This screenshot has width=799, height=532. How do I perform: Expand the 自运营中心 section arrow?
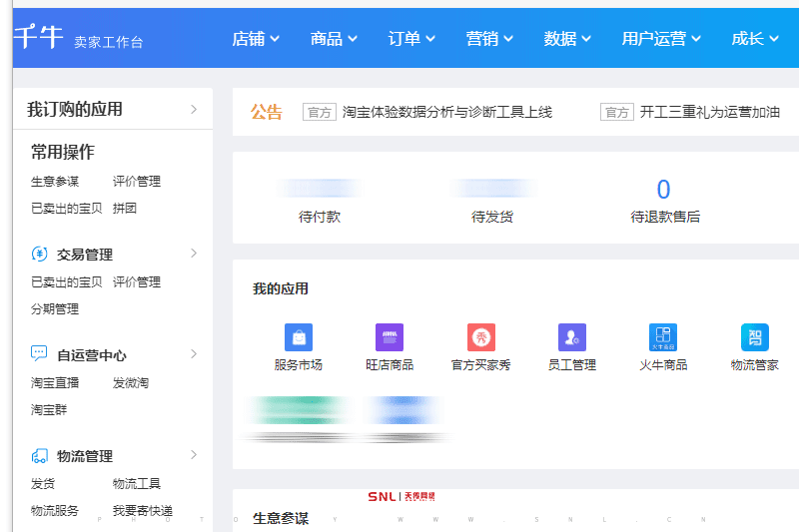tap(194, 353)
